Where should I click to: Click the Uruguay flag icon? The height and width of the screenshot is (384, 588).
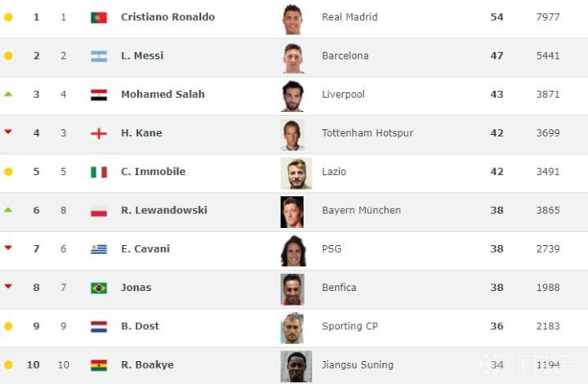[x=99, y=249]
